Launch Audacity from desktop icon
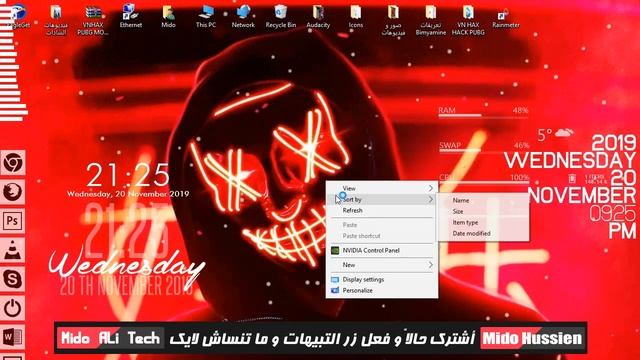640x360 pixels. pos(318,16)
